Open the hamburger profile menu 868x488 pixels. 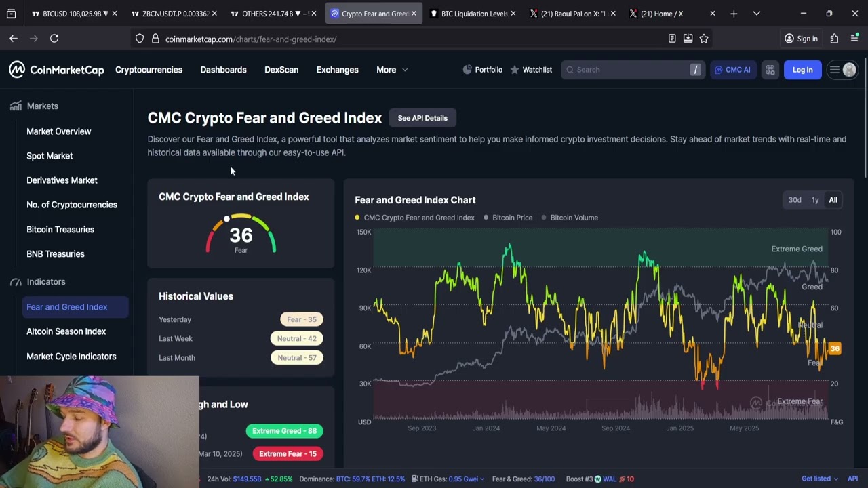[842, 70]
